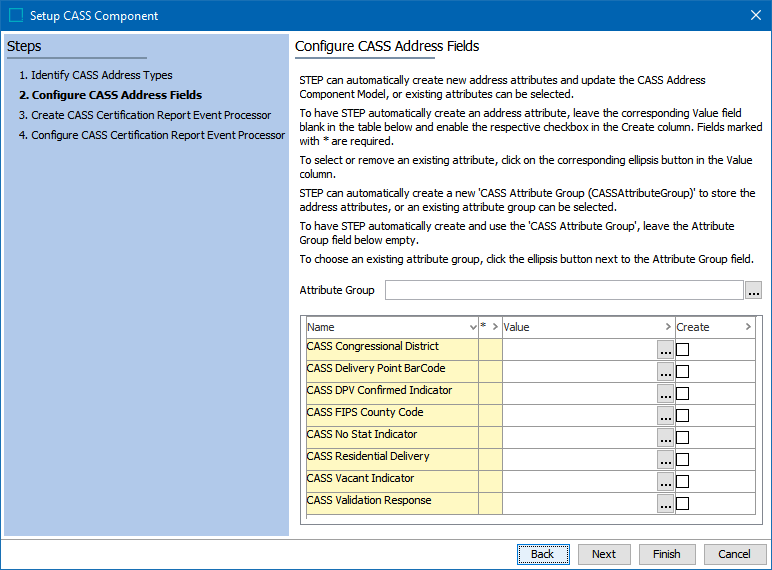Viewport: 772px width, 570px height.
Task: Open ellipsis for CASS DPV Confirmed Indicator value
Action: coord(666,393)
